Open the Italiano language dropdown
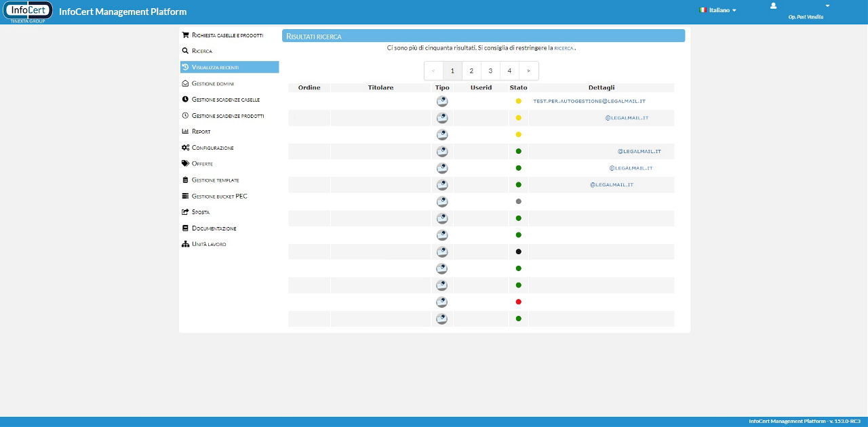 tap(719, 10)
